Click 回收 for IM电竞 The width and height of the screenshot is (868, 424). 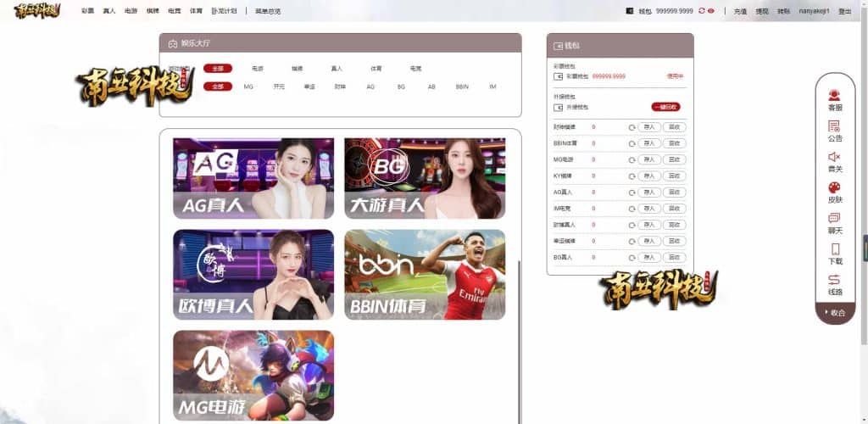674,209
